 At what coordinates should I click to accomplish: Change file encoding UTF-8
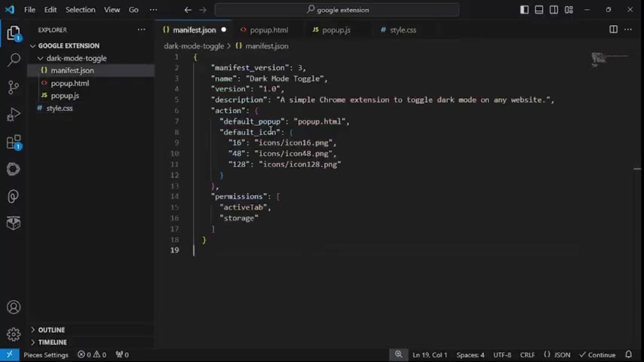(502, 354)
